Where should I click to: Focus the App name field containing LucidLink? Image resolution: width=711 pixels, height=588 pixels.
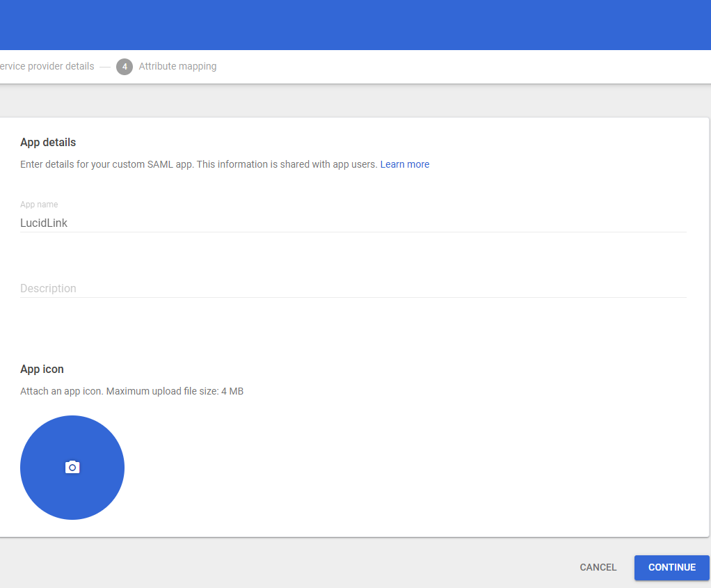pos(353,223)
